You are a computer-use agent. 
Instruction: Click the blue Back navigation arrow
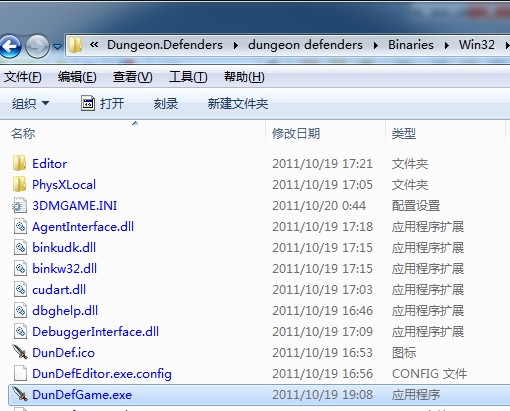click(10, 47)
